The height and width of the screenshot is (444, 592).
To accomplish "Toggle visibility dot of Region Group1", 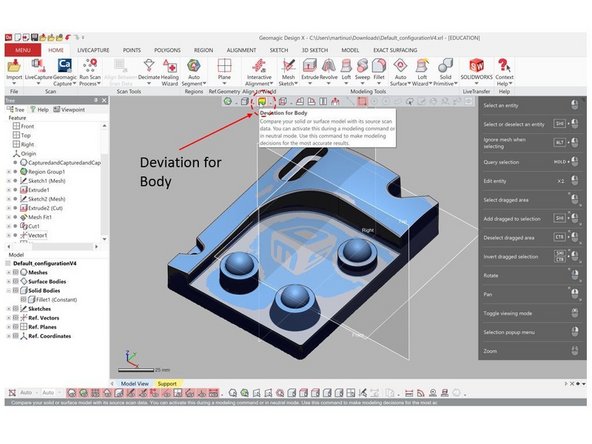I will (15, 171).
